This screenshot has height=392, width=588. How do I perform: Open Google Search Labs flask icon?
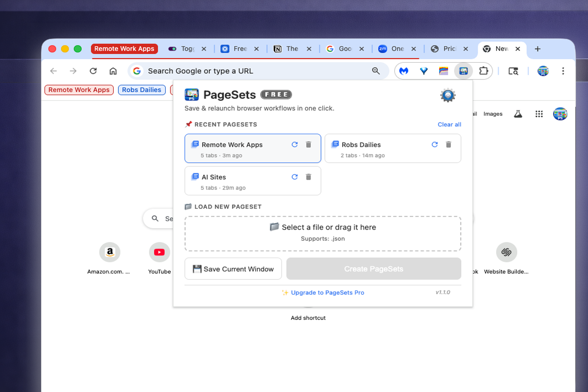[x=518, y=114]
